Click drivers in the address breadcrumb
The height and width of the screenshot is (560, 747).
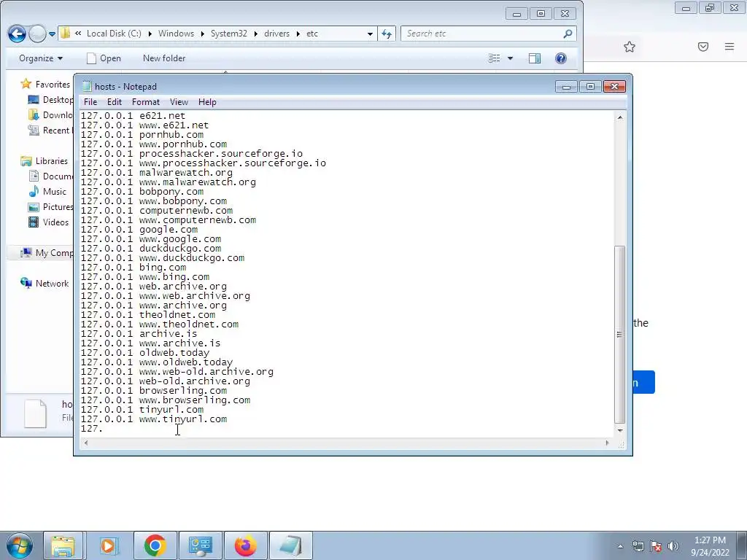pos(276,34)
